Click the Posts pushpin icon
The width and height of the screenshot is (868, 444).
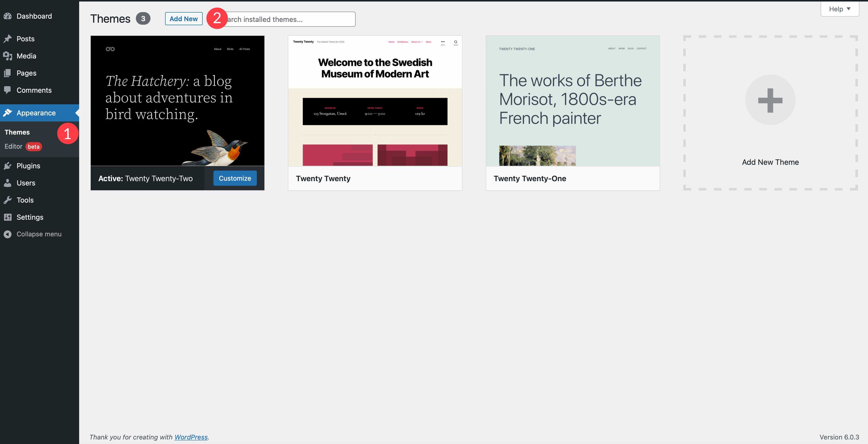pyautogui.click(x=8, y=39)
